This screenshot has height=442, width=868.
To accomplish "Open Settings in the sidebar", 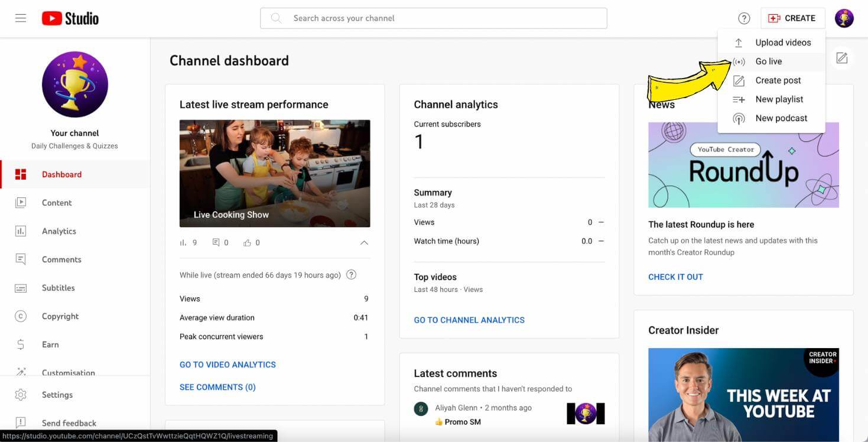I will click(75, 395).
